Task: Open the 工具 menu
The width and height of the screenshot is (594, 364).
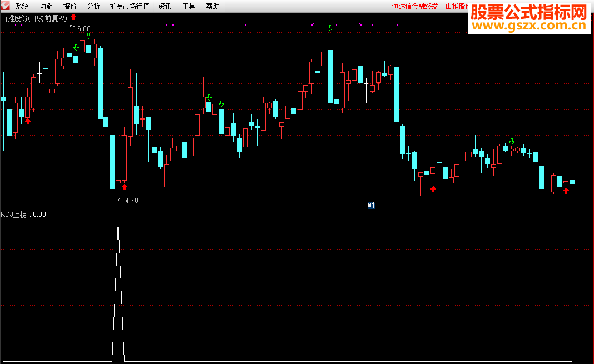Action: [189, 7]
